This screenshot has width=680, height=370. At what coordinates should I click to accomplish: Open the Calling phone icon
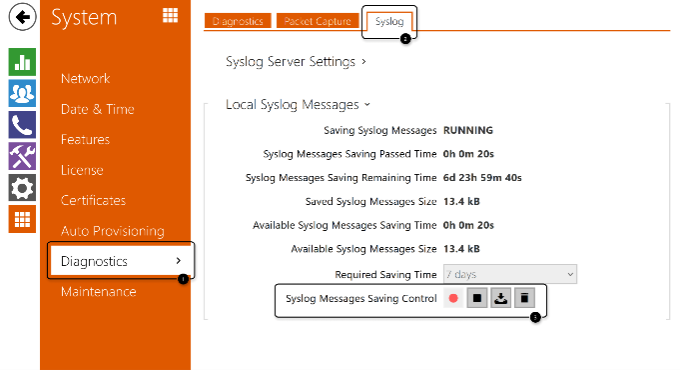(x=22, y=125)
